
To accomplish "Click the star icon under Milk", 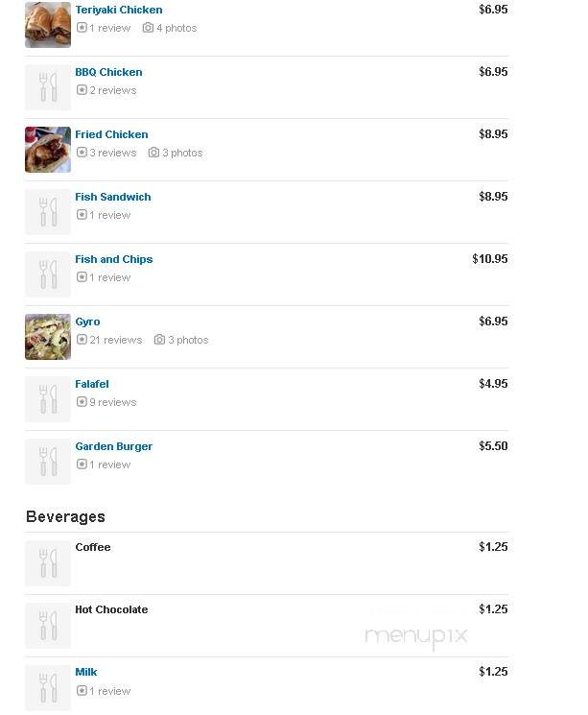I will coord(82,691).
